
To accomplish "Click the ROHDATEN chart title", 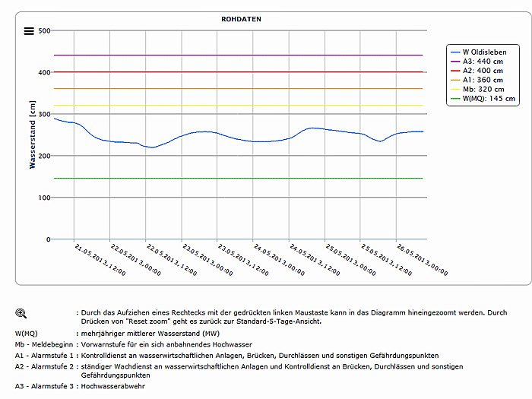I will (x=242, y=18).
